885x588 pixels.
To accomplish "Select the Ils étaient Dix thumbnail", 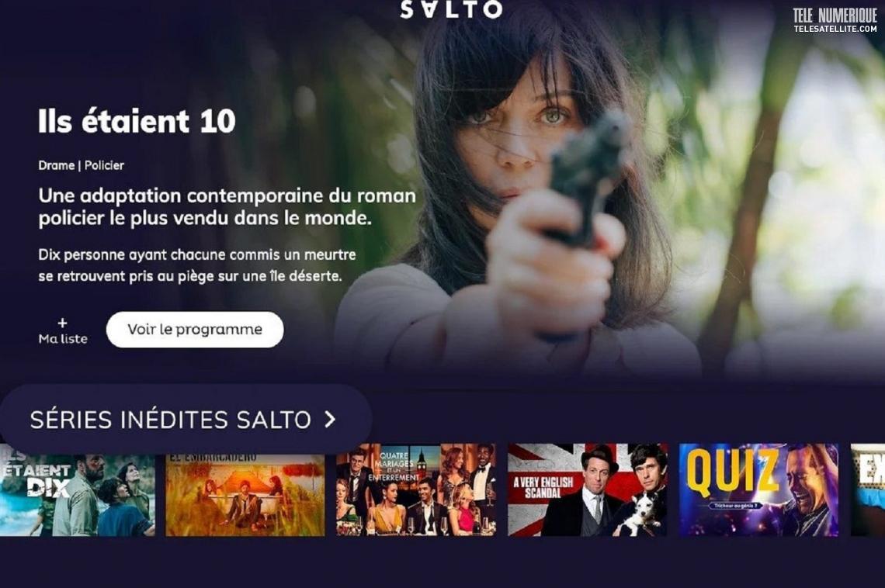I will (x=78, y=490).
